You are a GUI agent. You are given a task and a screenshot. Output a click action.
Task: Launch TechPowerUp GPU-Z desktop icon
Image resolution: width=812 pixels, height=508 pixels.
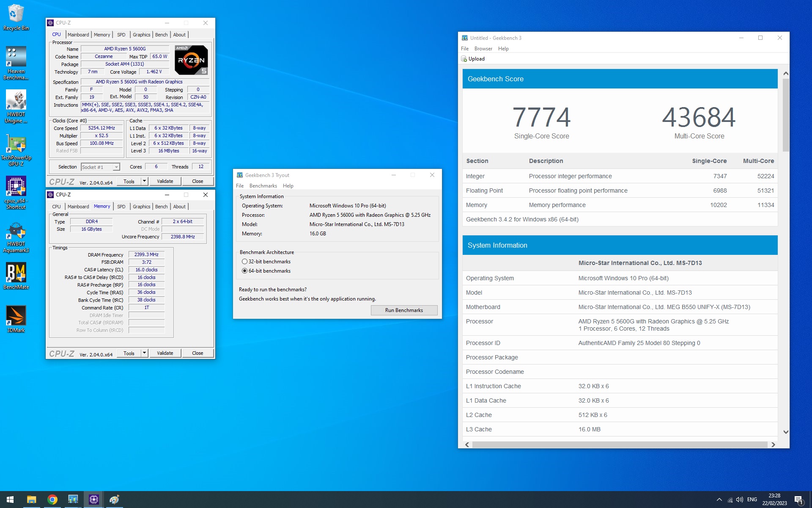tap(16, 150)
